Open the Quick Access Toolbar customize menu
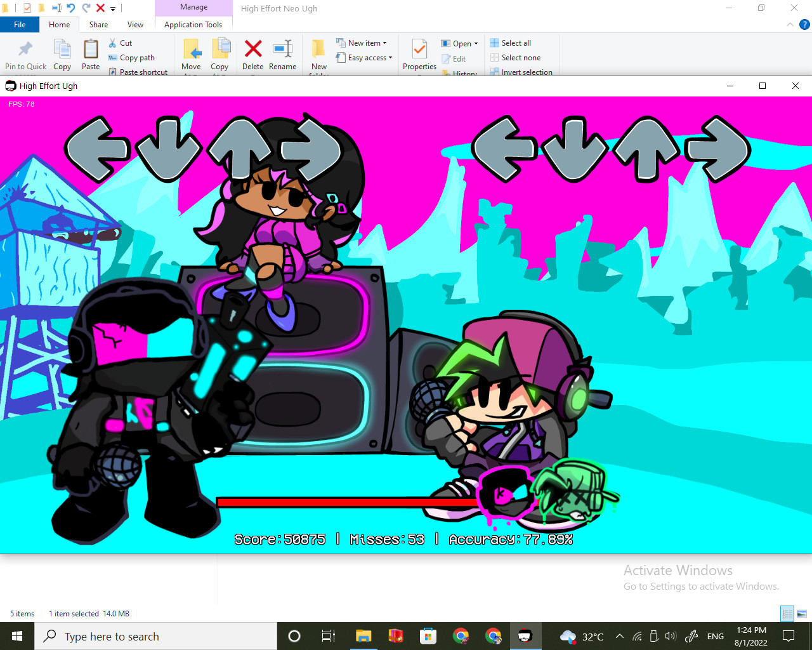 click(x=113, y=8)
